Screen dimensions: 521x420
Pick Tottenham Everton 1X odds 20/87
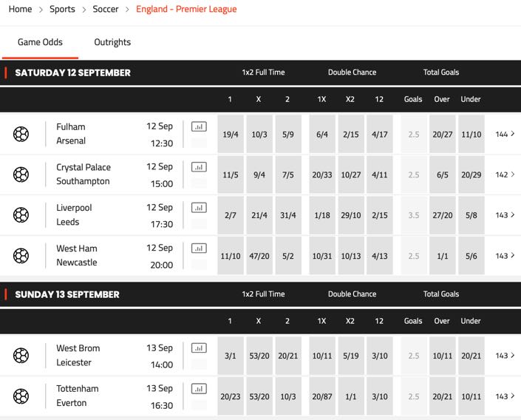click(322, 396)
